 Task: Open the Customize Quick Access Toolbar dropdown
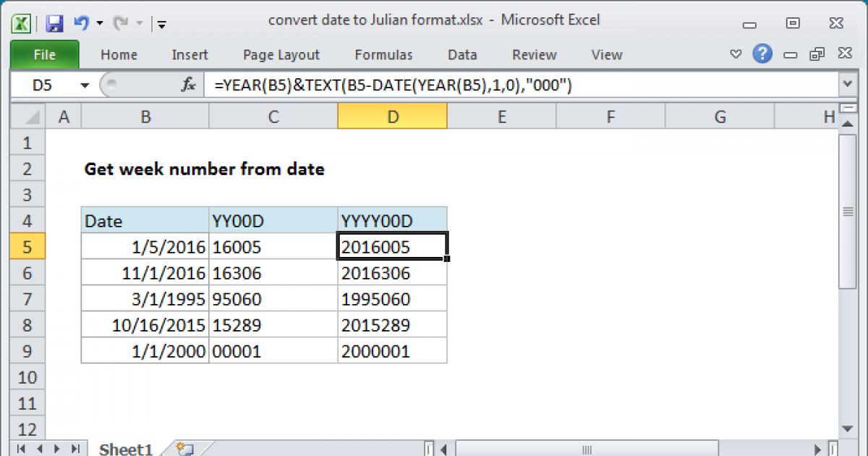pos(161,23)
